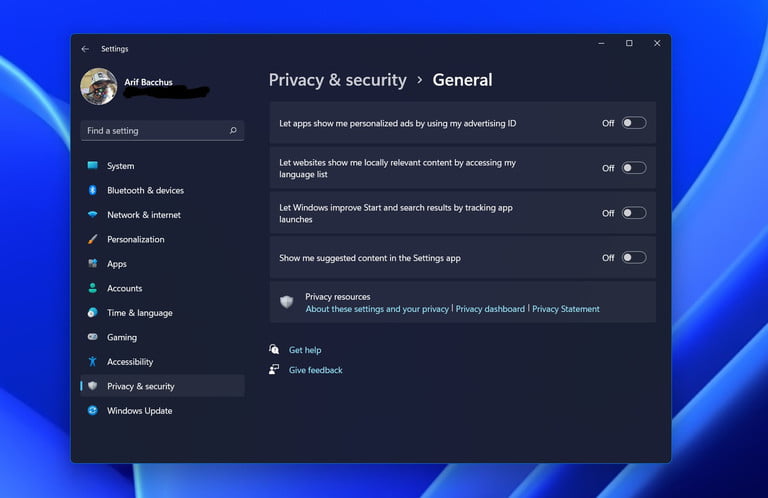768x498 pixels.
Task: Open the Privacy dashboard link
Action: pyautogui.click(x=490, y=309)
